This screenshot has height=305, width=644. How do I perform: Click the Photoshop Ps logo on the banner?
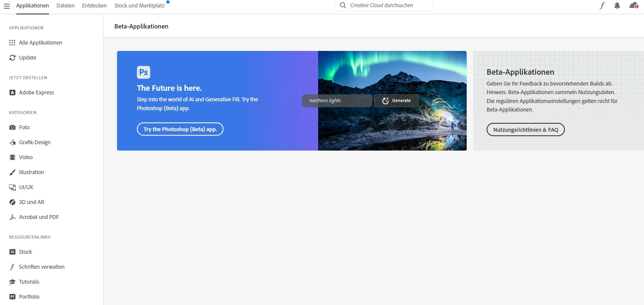[x=143, y=72]
